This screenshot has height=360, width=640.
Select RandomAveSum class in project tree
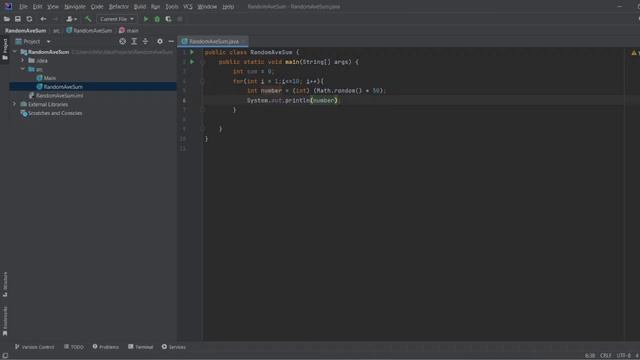point(60,87)
